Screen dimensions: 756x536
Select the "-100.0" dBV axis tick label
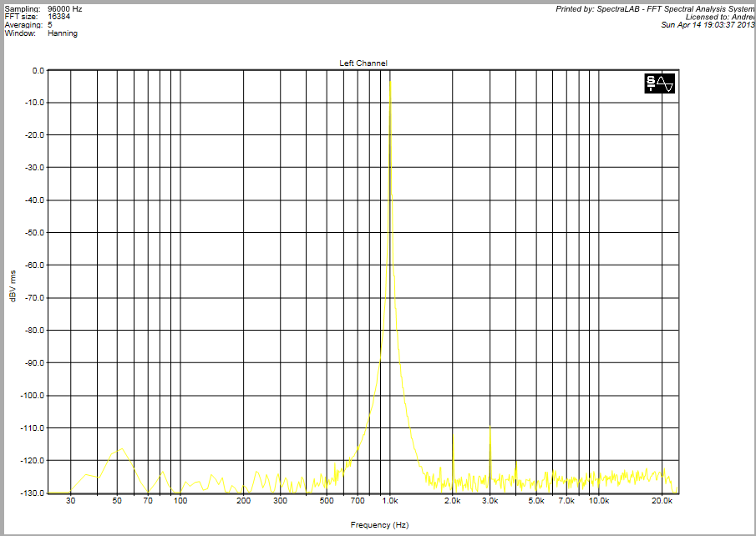point(33,395)
